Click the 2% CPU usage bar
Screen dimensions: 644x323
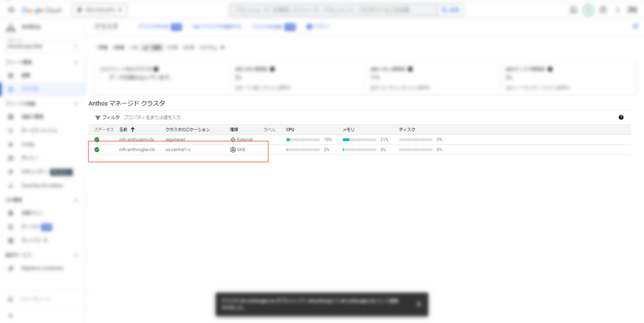click(303, 149)
